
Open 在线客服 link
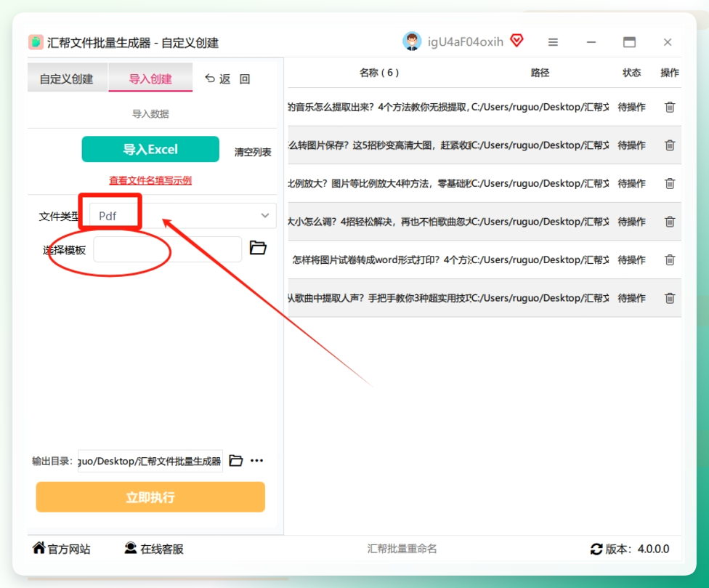pos(162,549)
